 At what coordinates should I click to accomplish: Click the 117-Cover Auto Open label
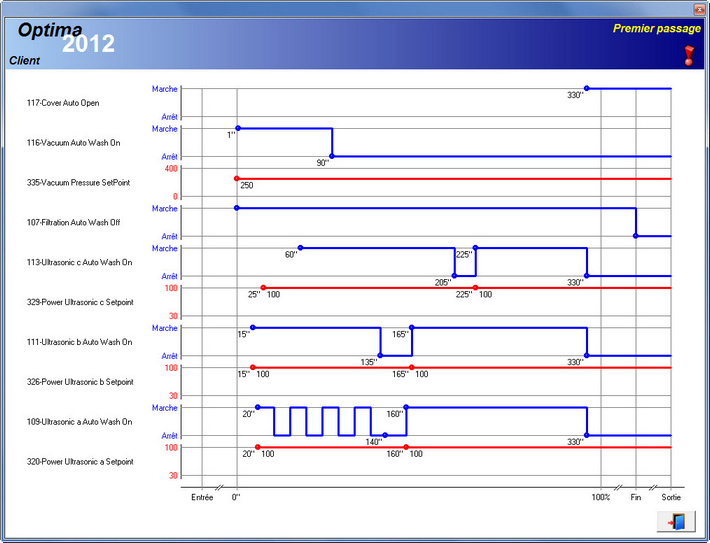[x=63, y=103]
